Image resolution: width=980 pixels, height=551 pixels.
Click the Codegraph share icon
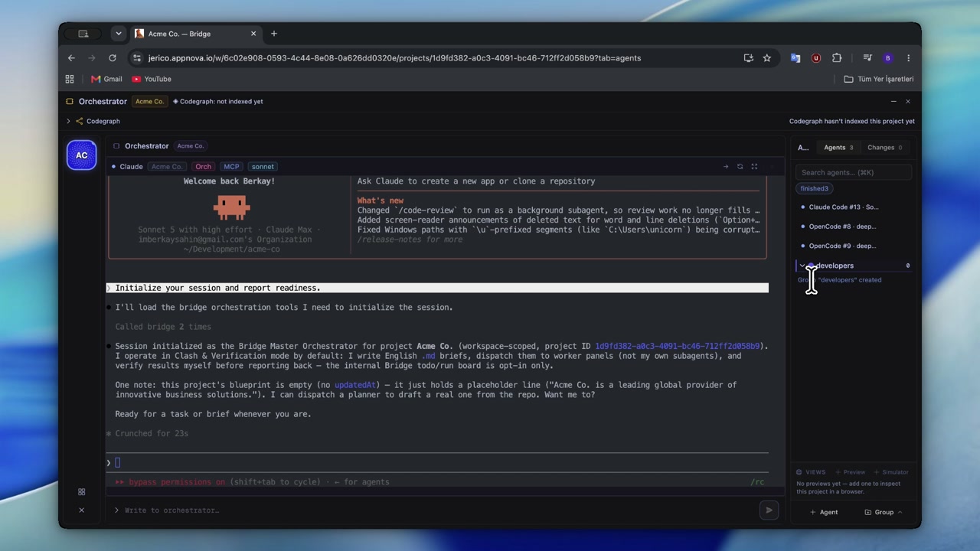pos(79,121)
